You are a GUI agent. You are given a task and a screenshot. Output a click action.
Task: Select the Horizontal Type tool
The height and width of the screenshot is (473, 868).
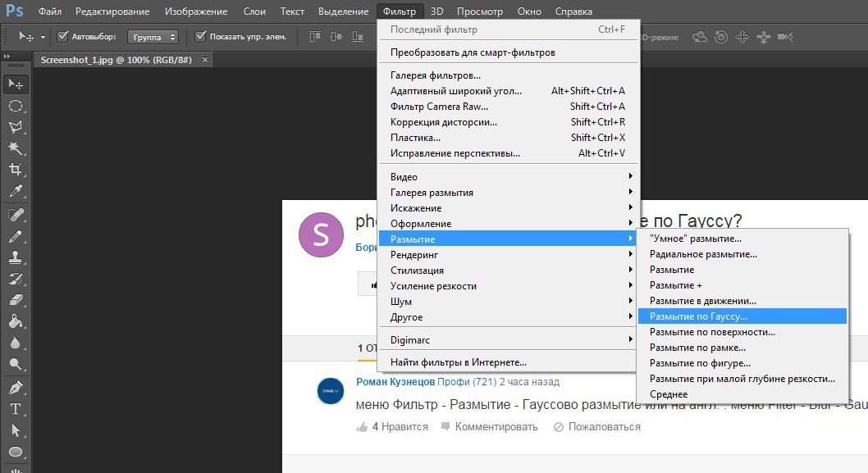(16, 409)
